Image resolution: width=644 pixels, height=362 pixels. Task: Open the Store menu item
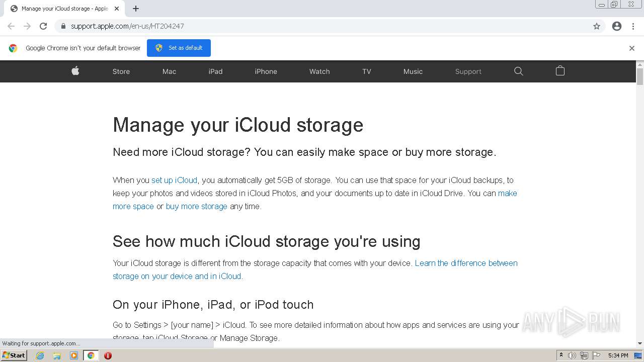pos(121,71)
